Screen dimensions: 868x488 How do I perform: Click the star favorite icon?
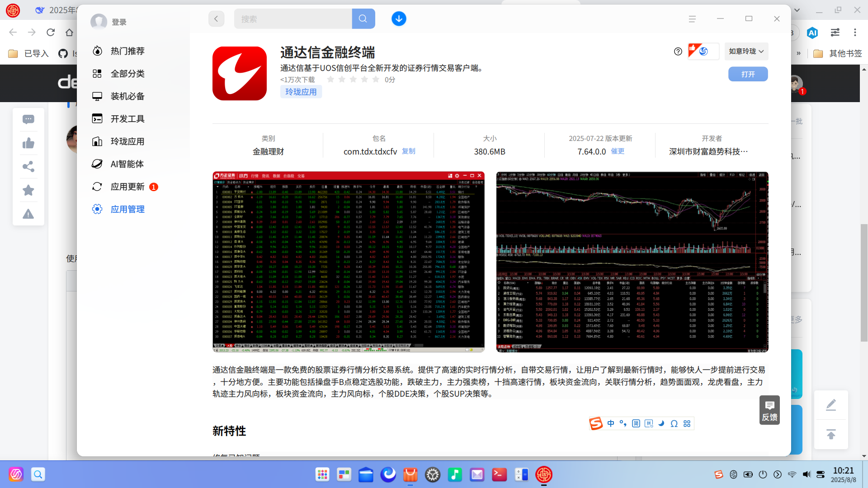[x=28, y=190]
